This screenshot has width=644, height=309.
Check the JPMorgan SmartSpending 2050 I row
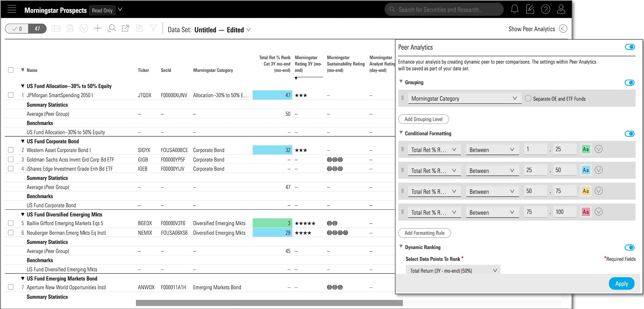pos(11,95)
